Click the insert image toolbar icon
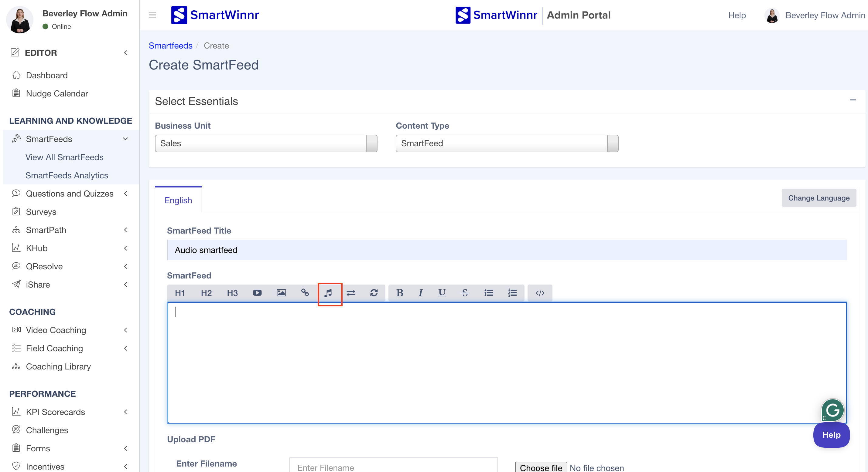868x472 pixels. 281,293
